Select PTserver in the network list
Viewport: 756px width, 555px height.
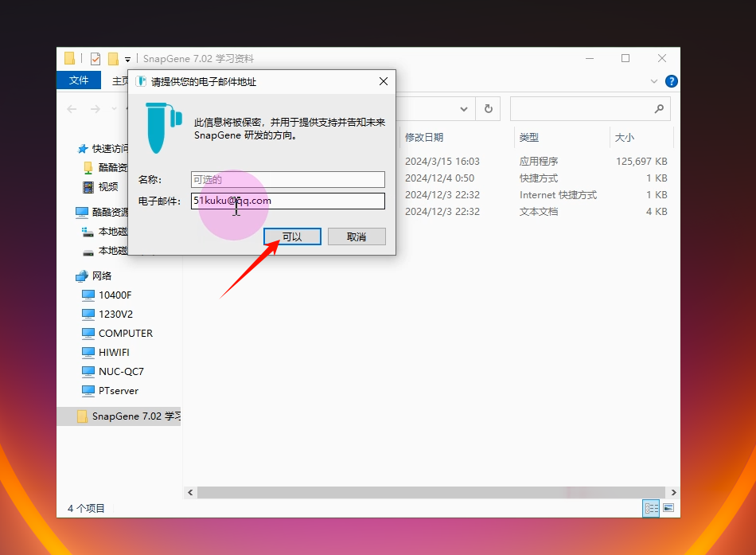(118, 390)
